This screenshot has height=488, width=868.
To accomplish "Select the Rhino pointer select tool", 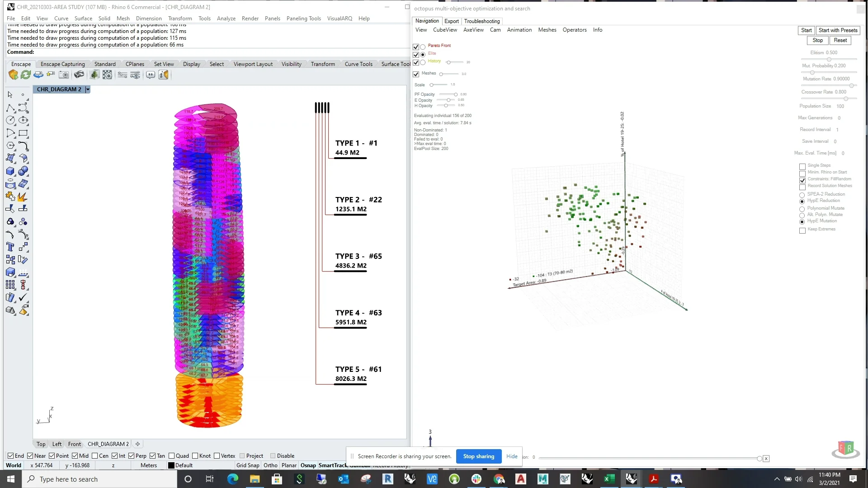I will coord(10,94).
